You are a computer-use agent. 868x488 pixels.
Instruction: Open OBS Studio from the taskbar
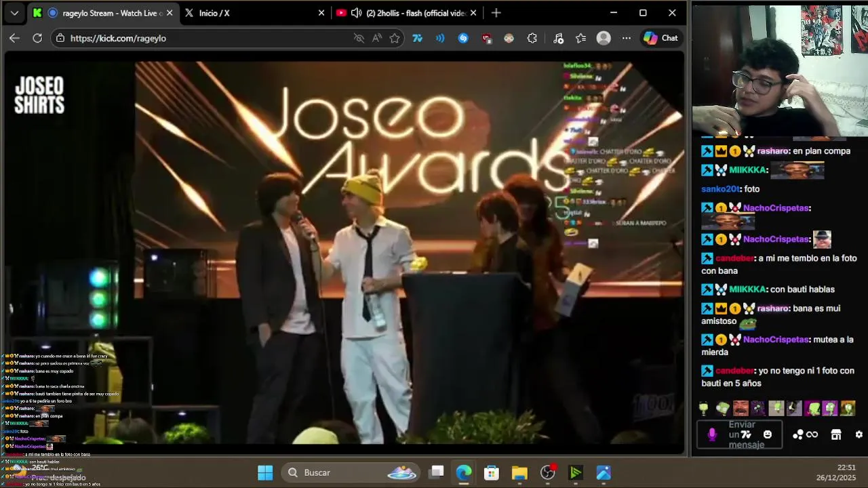click(x=548, y=472)
